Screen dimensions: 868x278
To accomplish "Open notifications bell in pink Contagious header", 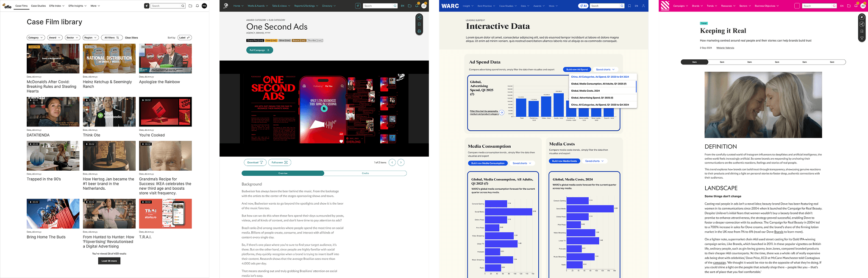I will pos(856,6).
